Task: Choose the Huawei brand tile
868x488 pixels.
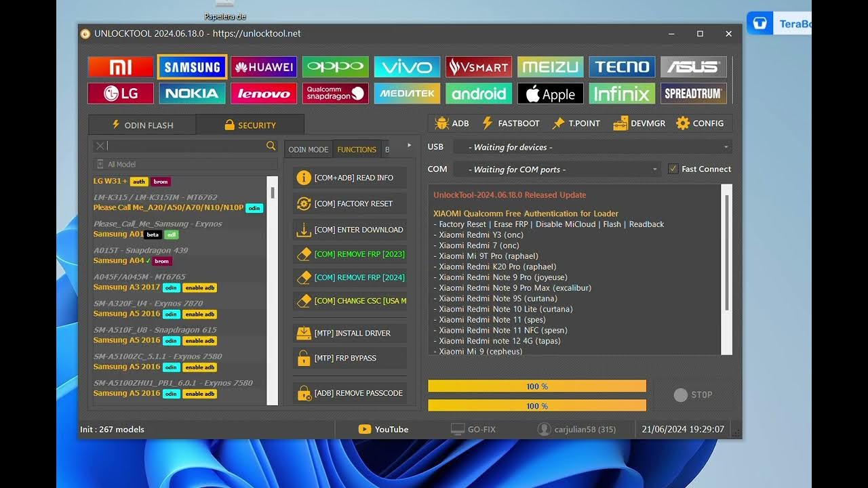Action: point(264,67)
